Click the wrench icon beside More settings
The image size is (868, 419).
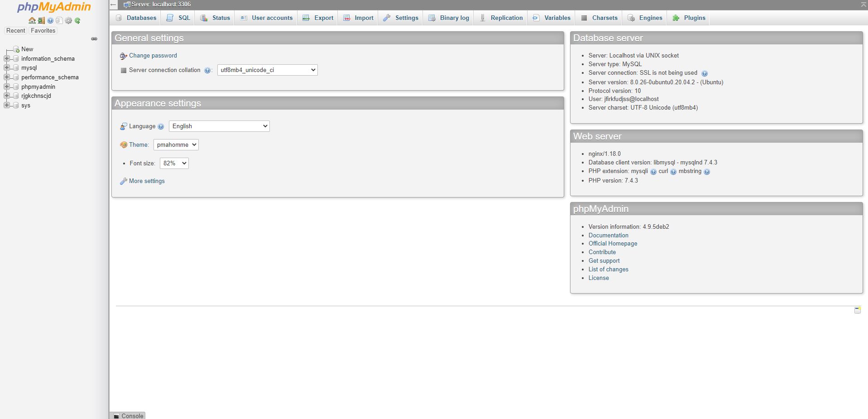[123, 181]
